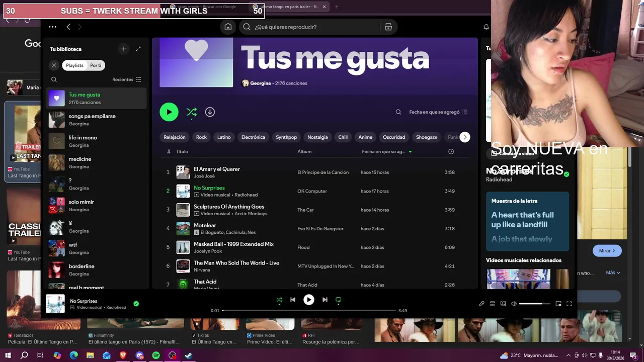Open Spotify from Windows taskbar
644x362 pixels.
pos(156,355)
